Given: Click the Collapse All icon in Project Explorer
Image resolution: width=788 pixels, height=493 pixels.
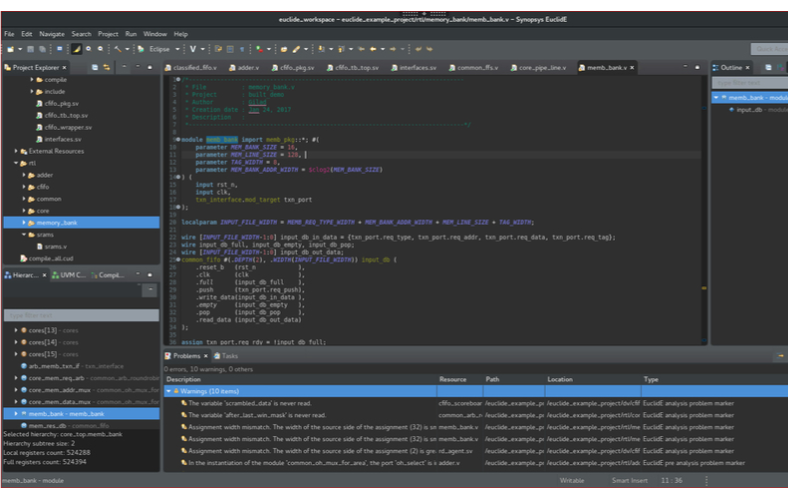Looking at the screenshot, I should click(94, 67).
